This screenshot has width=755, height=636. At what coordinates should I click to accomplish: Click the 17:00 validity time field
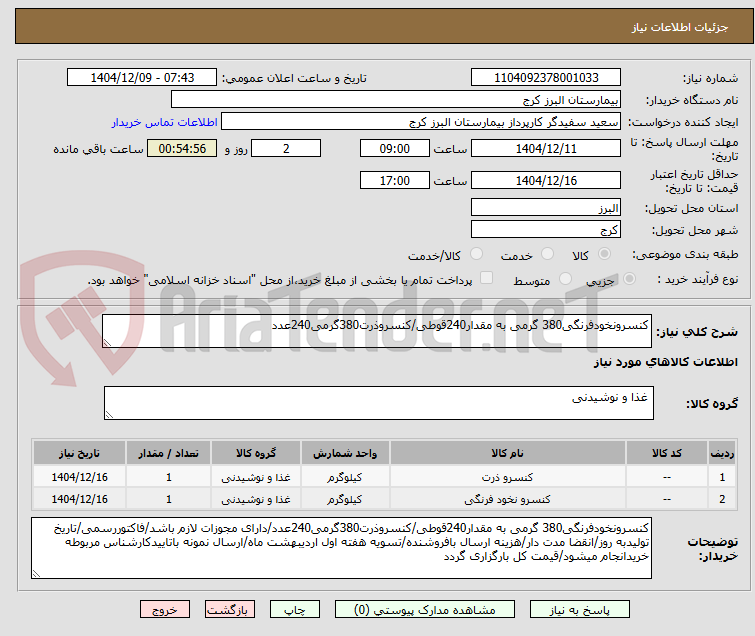point(395,180)
